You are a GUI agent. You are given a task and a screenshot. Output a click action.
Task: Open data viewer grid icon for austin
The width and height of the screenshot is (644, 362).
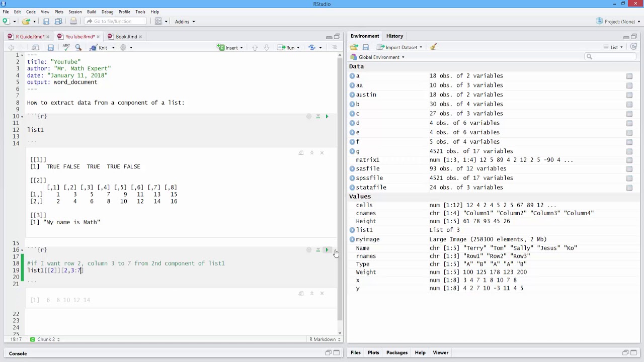pyautogui.click(x=629, y=95)
